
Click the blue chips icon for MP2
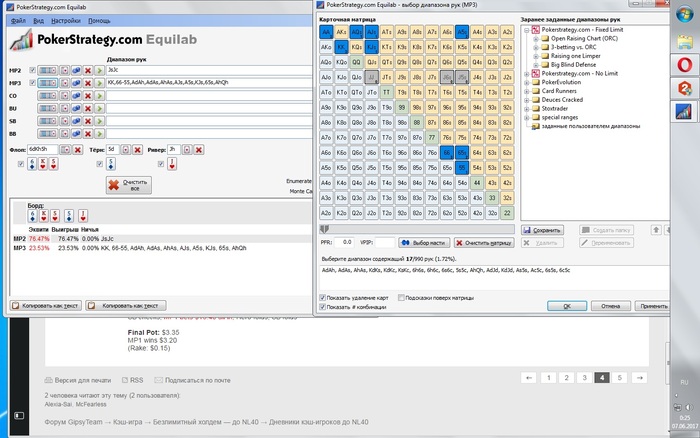[76, 70]
